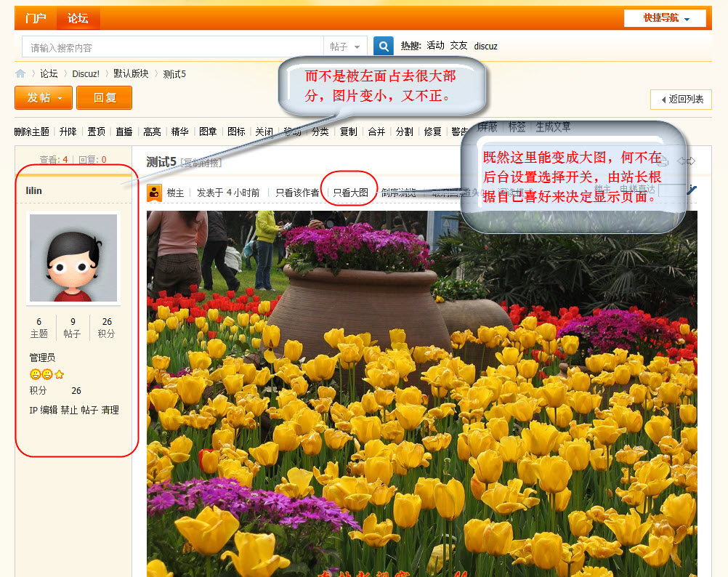Click the IP admin link
Image resolution: width=728 pixels, height=577 pixels.
click(x=33, y=411)
